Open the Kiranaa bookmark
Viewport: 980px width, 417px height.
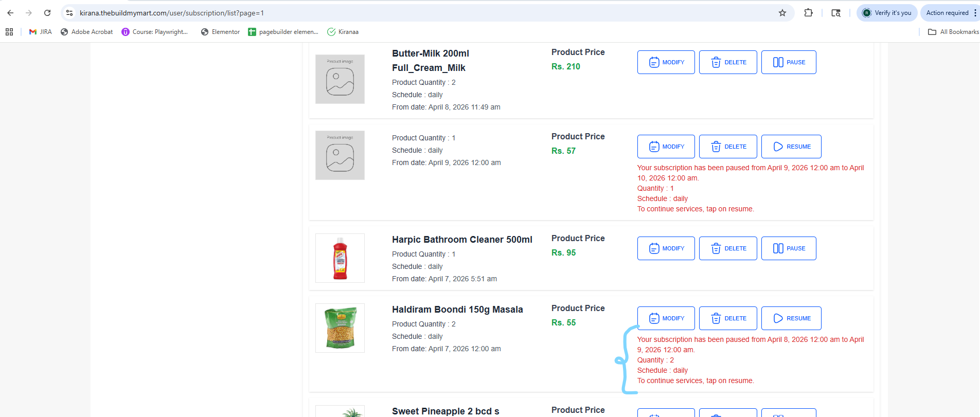[343, 32]
